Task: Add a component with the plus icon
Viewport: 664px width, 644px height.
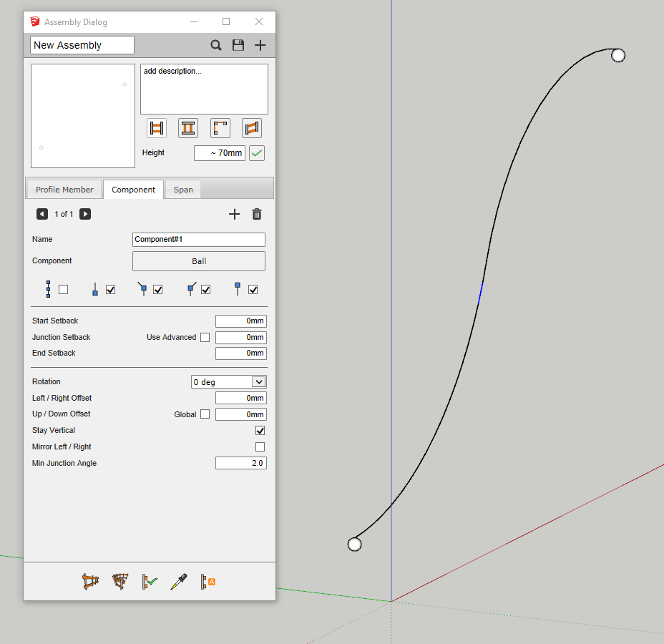Action: (234, 214)
